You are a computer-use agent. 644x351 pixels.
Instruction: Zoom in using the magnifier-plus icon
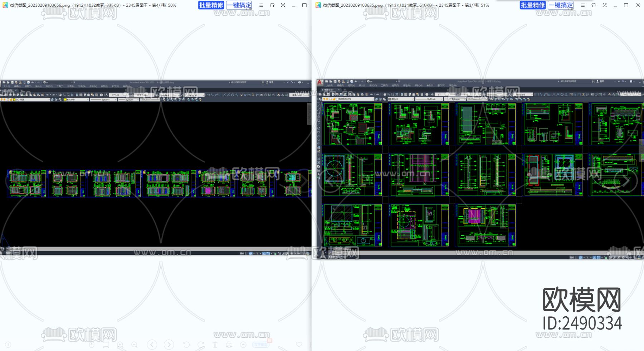click(120, 345)
